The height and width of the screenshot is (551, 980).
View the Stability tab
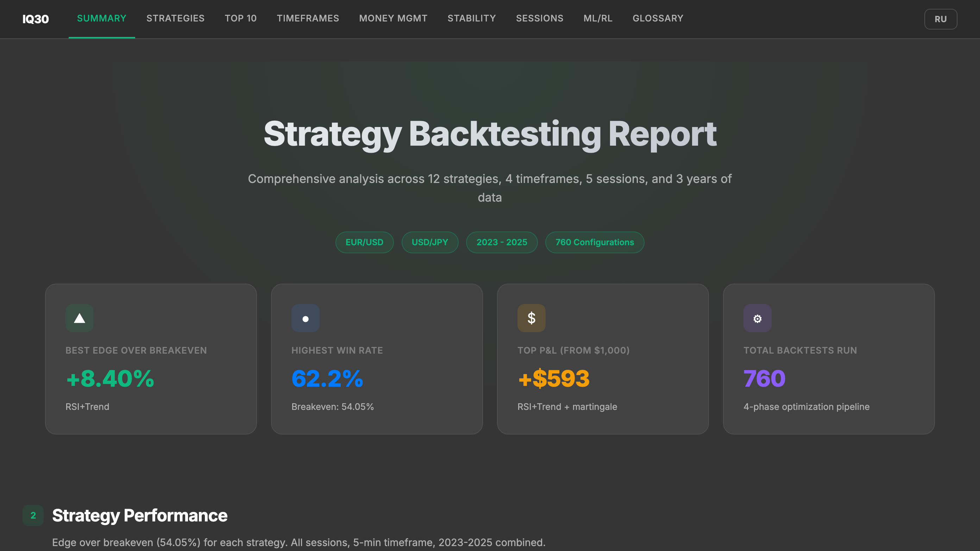(471, 18)
